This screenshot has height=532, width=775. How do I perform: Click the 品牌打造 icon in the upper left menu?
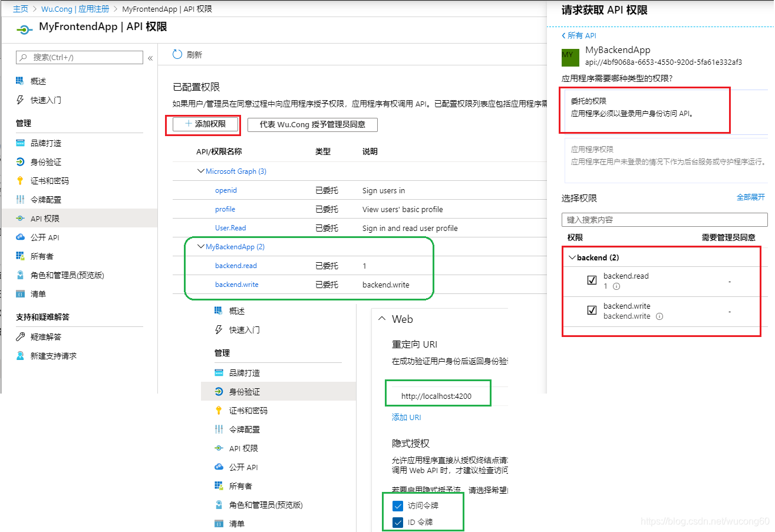point(20,143)
